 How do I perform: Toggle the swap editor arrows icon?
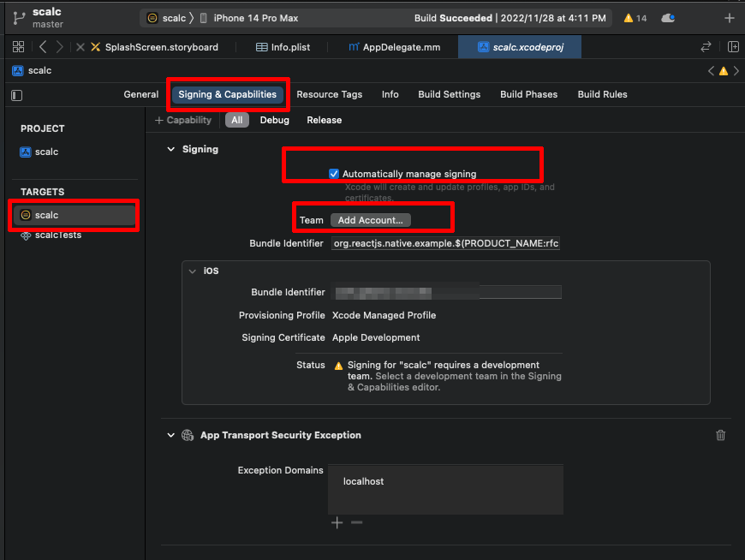coord(706,46)
